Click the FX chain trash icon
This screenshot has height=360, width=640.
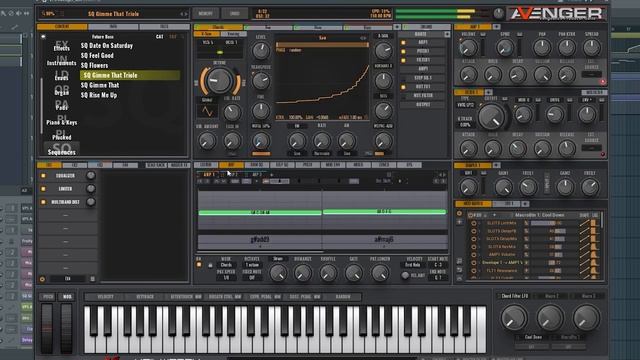(x=93, y=279)
